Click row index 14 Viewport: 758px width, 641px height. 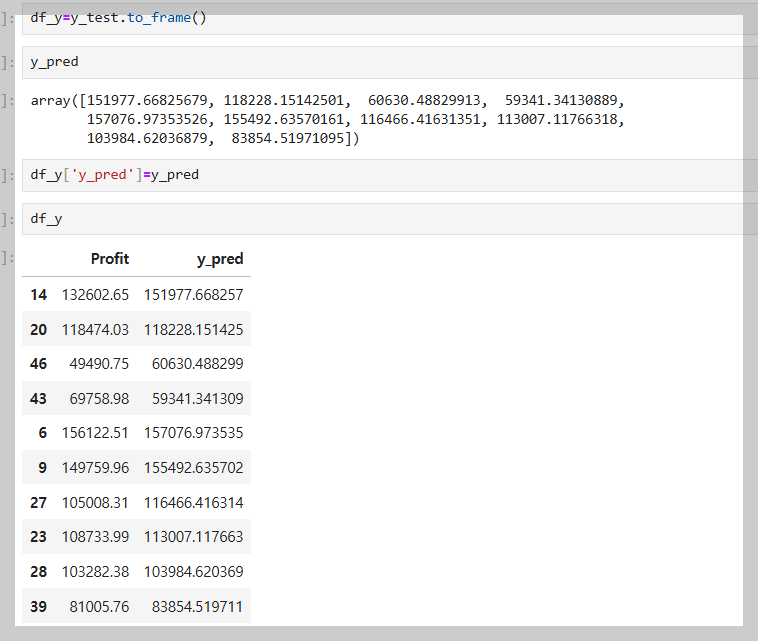[x=39, y=295]
